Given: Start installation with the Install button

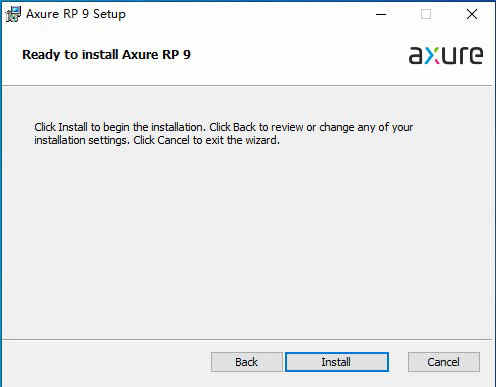Looking at the screenshot, I should (x=337, y=362).
